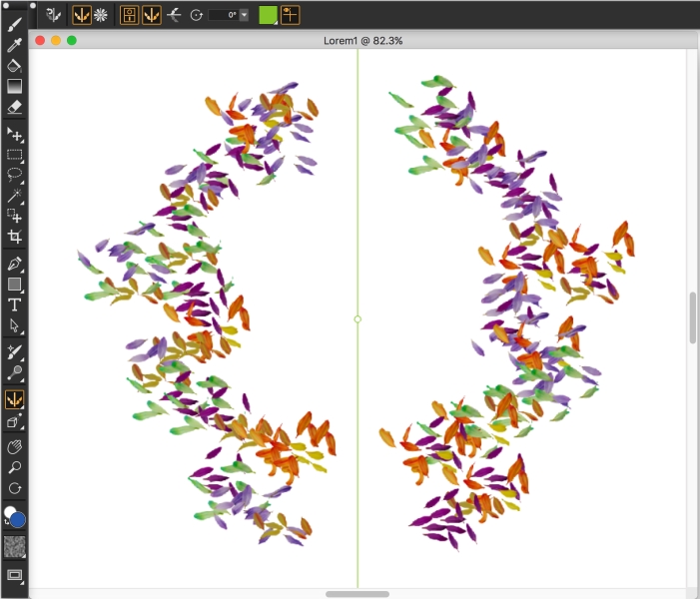Viewport: 700px width, 599px height.
Task: Open the paper texture selector
Action: [x=15, y=547]
